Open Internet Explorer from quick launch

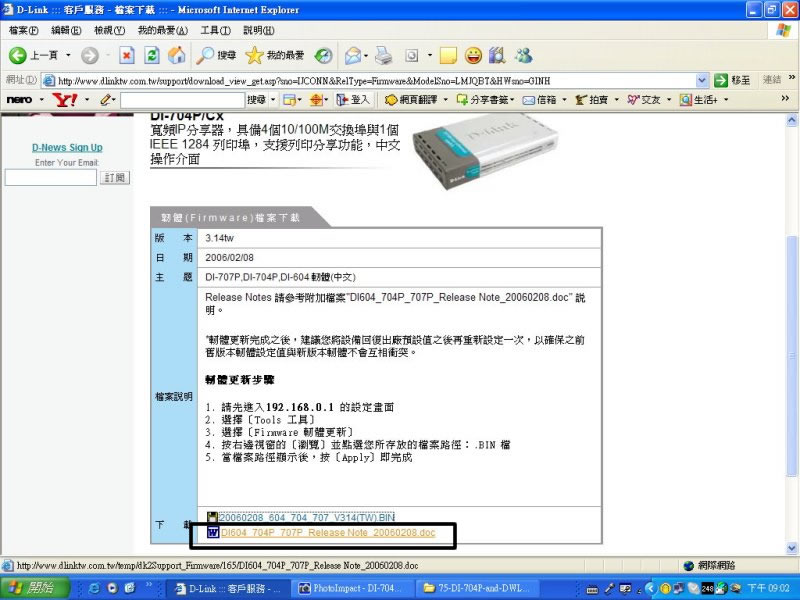(x=94, y=588)
